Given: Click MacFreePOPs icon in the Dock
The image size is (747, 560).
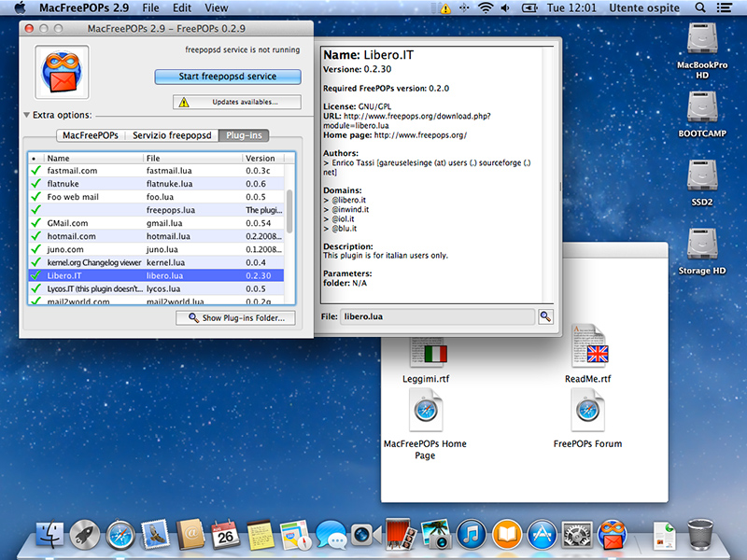Looking at the screenshot, I should 613,534.
